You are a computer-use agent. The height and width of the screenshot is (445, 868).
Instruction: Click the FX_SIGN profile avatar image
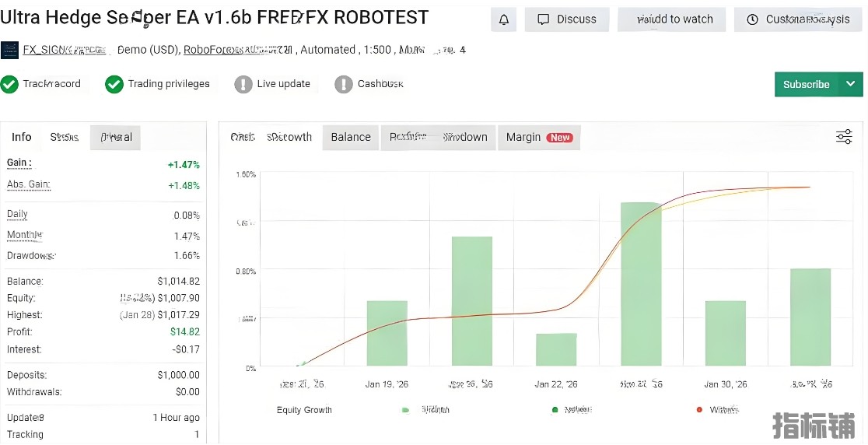(9, 51)
